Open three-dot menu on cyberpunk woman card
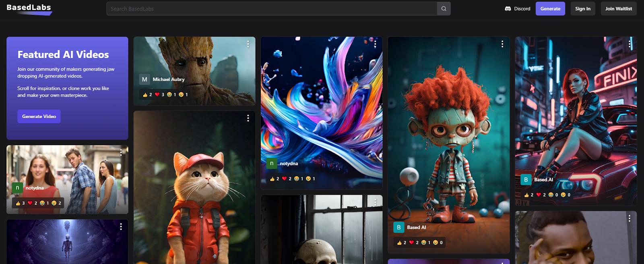The image size is (644, 264). tap(630, 44)
